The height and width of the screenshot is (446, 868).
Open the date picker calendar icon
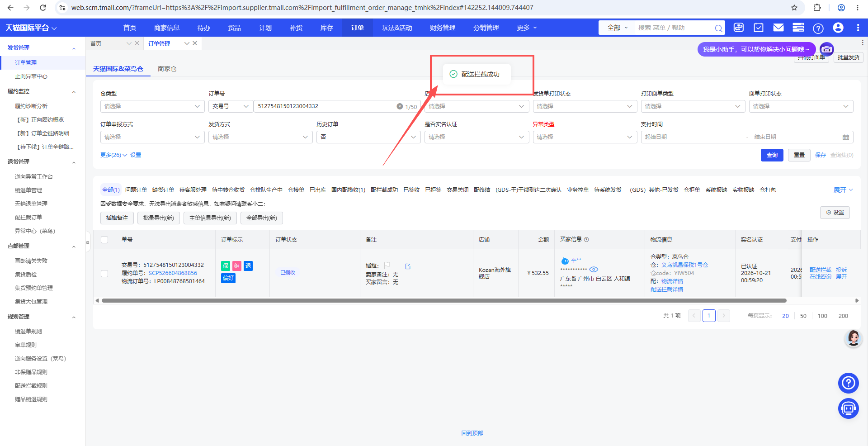[x=846, y=137]
